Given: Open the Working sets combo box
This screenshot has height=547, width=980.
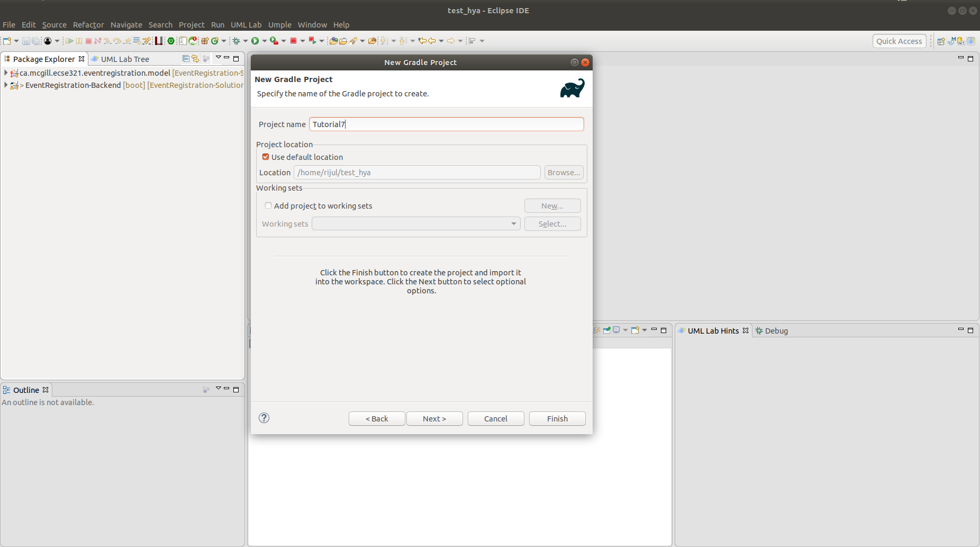Looking at the screenshot, I should 415,223.
